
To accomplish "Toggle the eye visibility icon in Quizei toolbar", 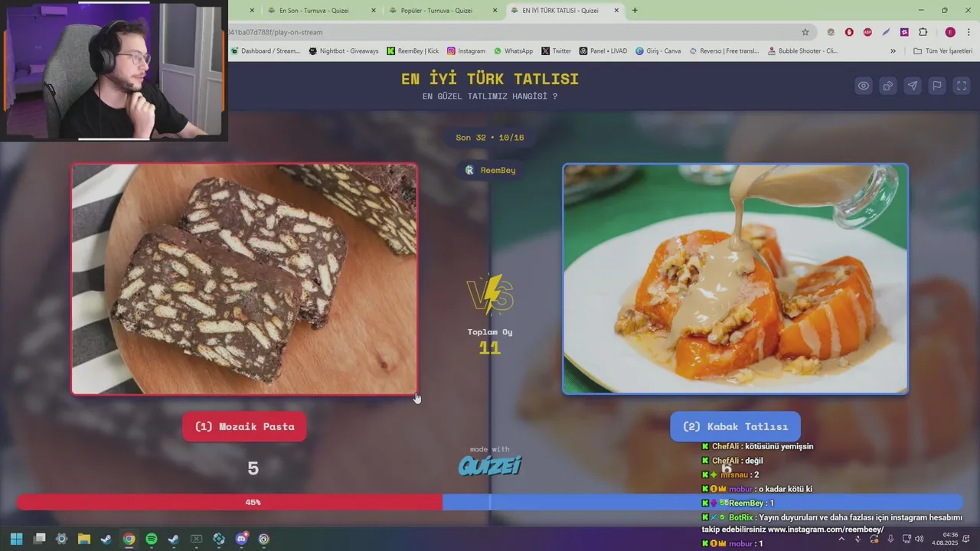I will pyautogui.click(x=864, y=86).
